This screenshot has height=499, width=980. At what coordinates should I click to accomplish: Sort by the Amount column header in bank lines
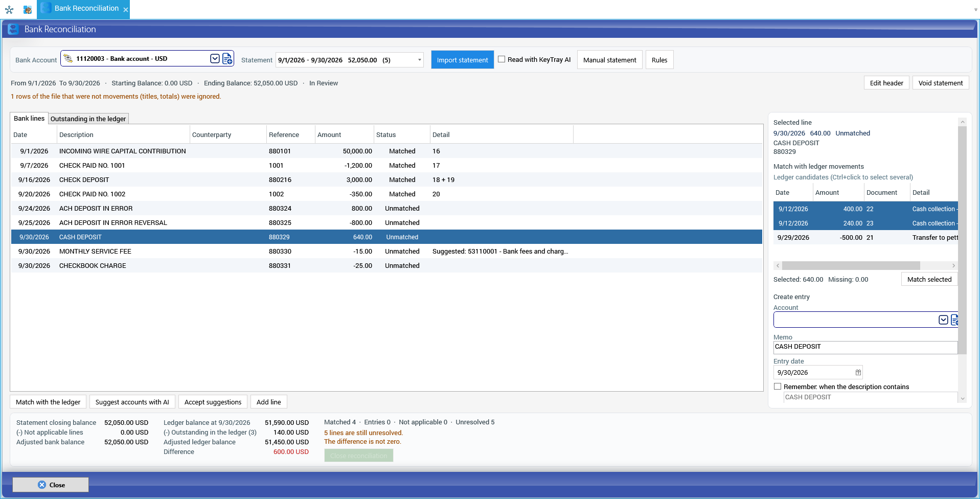click(344, 135)
